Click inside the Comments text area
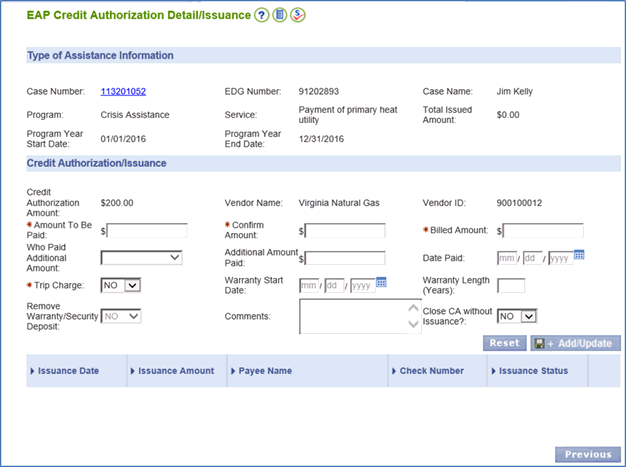Image resolution: width=626 pixels, height=467 pixels. (x=353, y=316)
